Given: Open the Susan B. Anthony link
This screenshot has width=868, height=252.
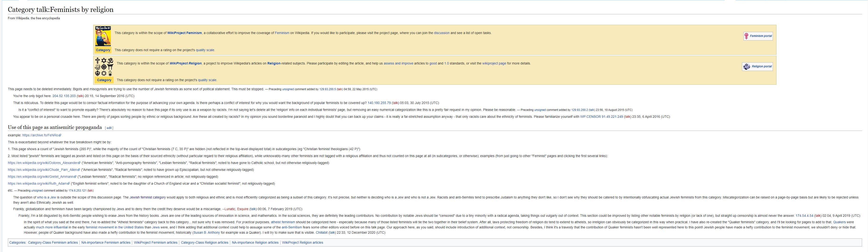Looking at the screenshot, I should pyautogui.click(x=207, y=233).
